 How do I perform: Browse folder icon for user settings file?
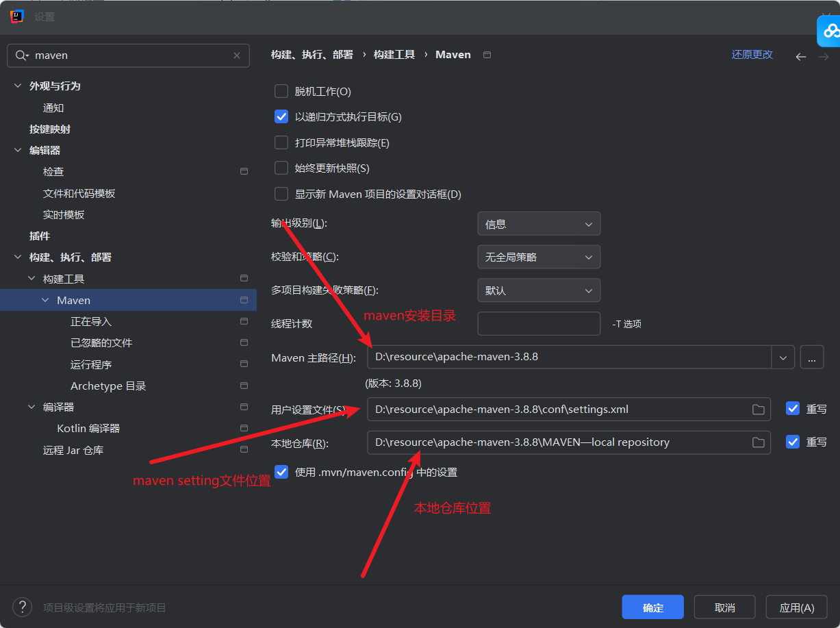758,410
